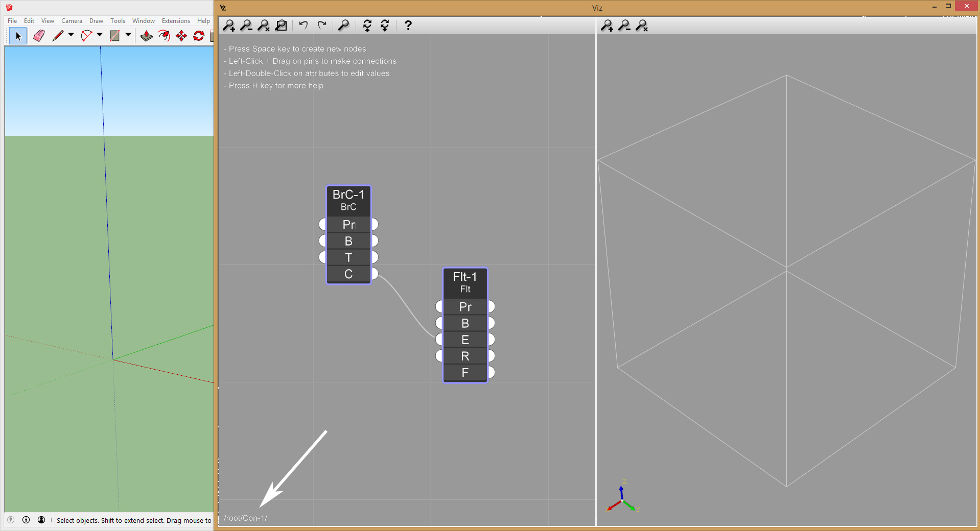
Task: Click undo arrow in Viz toolbar
Action: click(304, 26)
